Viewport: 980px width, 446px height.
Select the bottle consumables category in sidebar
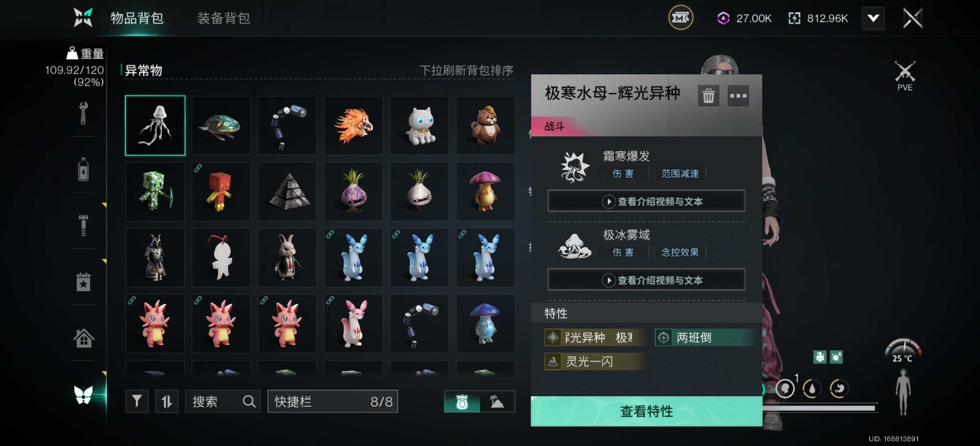[x=83, y=169]
